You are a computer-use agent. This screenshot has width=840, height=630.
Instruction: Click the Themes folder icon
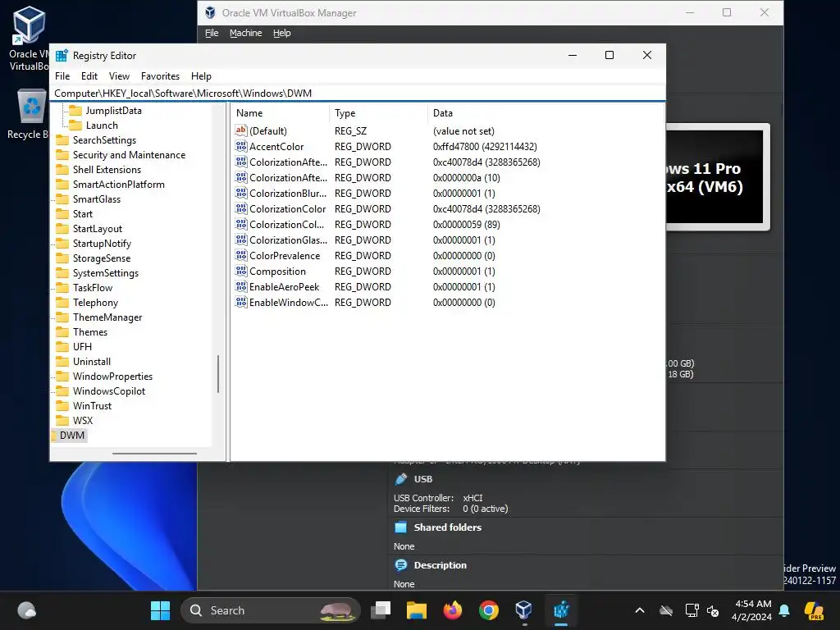(62, 332)
